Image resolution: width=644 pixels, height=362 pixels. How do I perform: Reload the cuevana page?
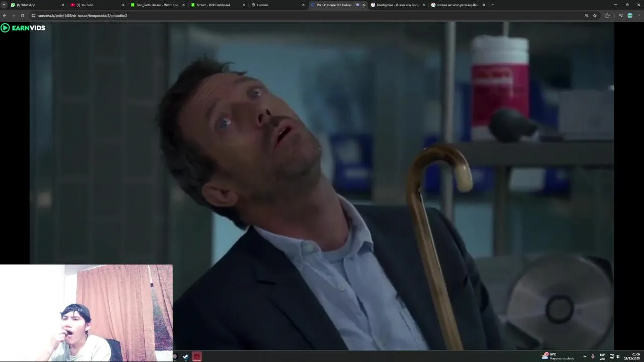[x=22, y=16]
